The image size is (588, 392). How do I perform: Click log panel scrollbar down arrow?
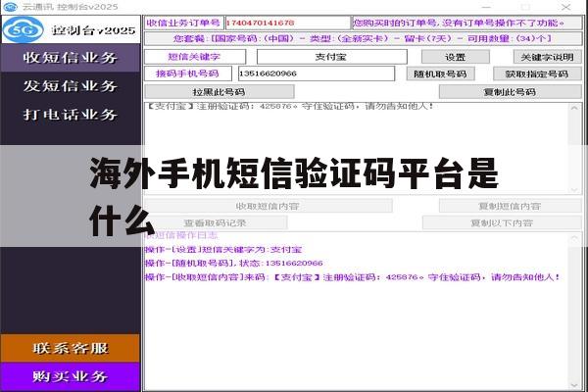point(574,385)
